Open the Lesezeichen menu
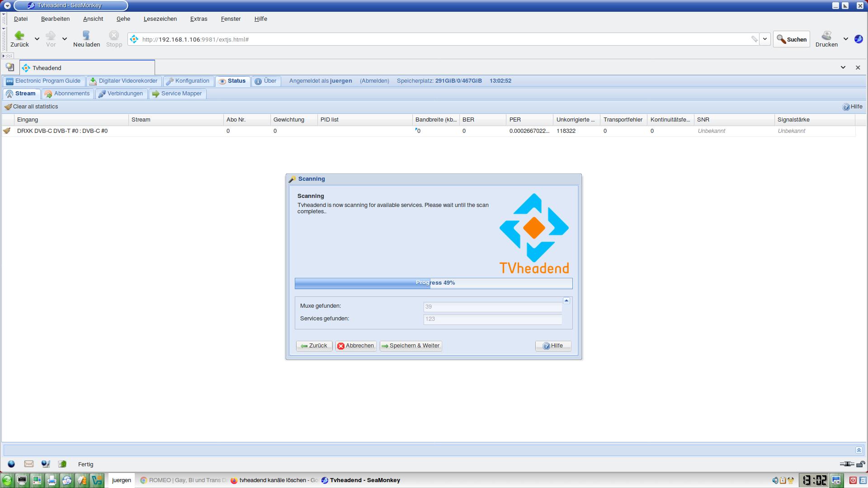The image size is (868, 488). point(160,19)
